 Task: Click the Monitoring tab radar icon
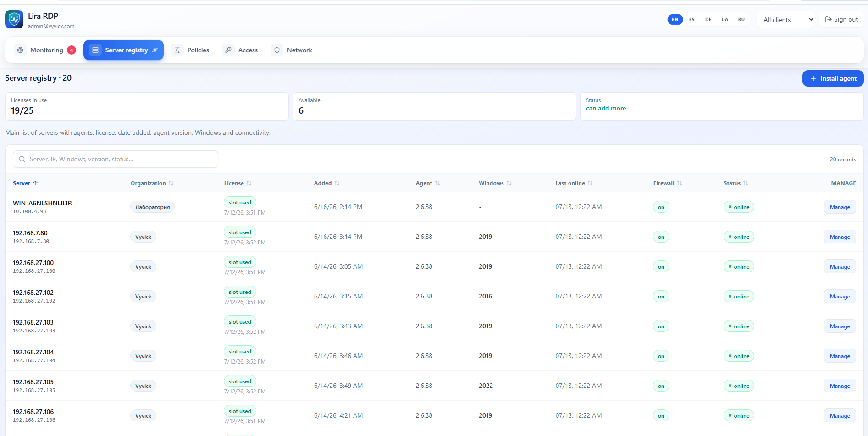[20, 50]
